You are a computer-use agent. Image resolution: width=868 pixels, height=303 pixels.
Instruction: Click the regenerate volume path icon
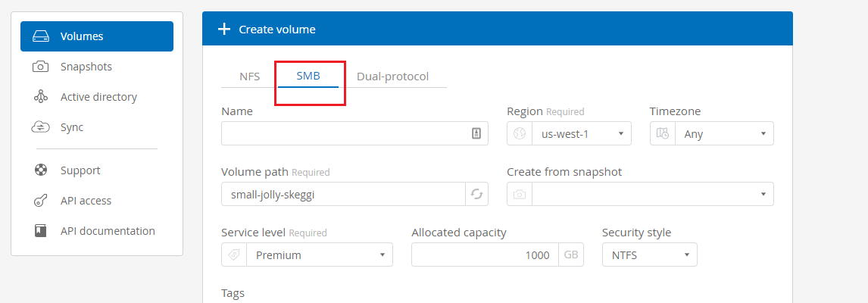(476, 194)
